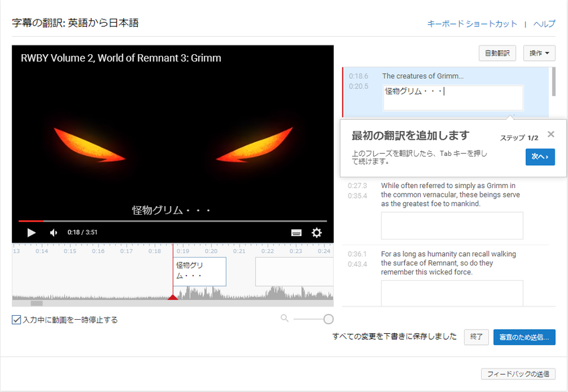Open キーボード ショートカット link
This screenshot has width=568, height=392.
472,24
